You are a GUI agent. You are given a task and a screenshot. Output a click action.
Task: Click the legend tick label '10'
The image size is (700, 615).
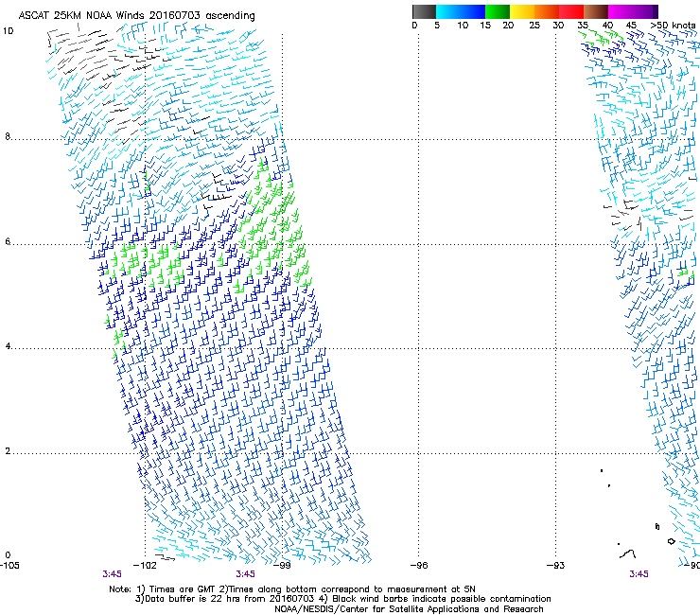463,26
